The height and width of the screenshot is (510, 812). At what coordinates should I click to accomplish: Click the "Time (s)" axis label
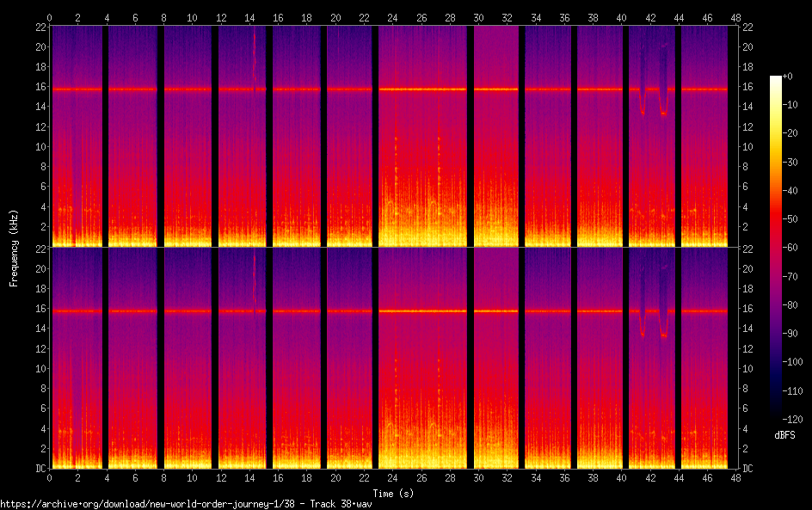[392, 493]
